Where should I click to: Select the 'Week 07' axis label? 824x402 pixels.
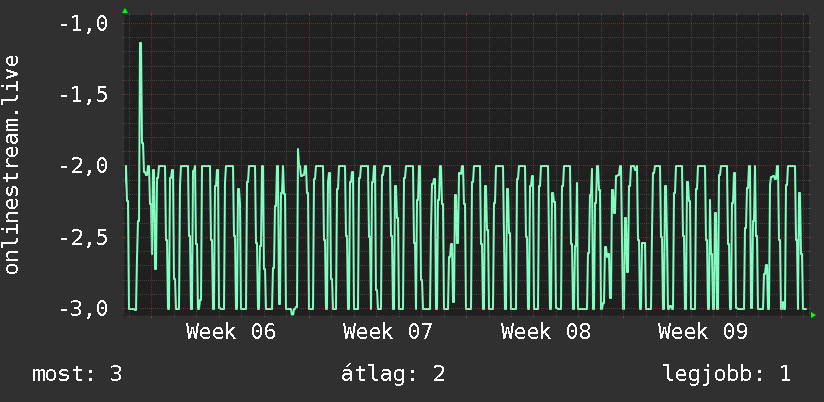click(x=388, y=332)
